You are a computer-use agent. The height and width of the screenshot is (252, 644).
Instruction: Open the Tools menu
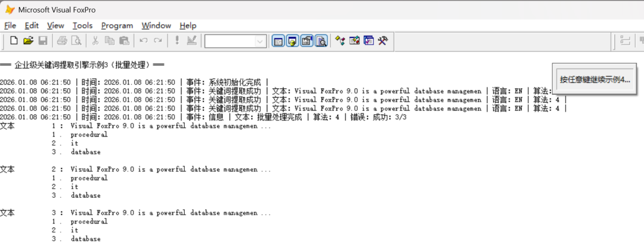click(82, 26)
